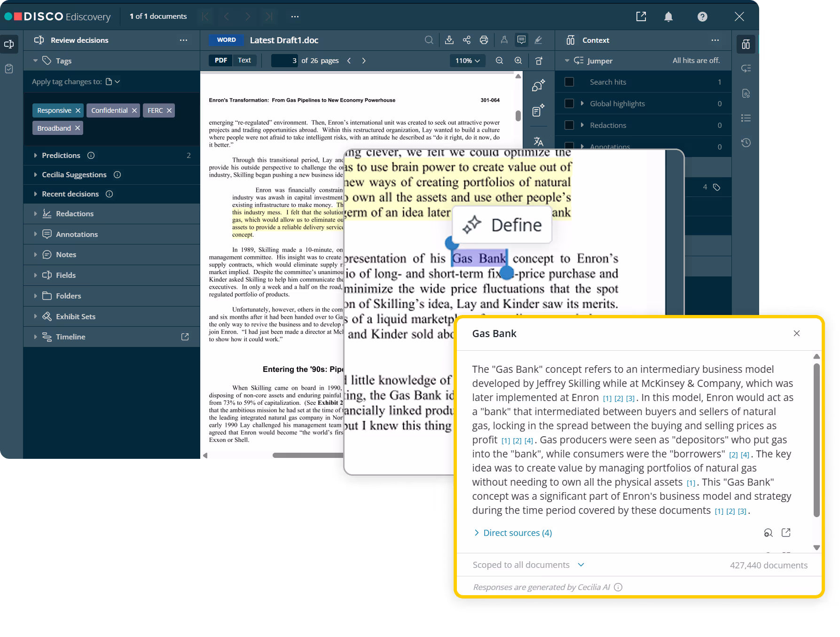The image size is (840, 637).
Task: Zoom in the document
Action: point(518,61)
